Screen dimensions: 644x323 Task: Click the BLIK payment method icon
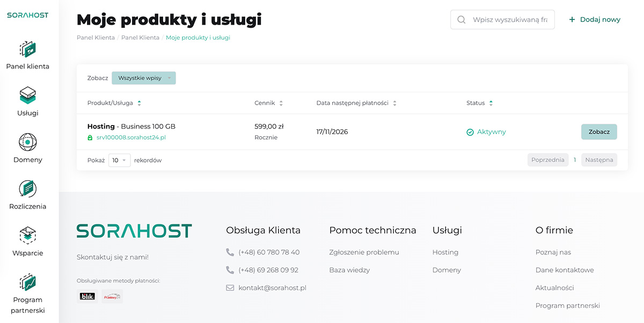87,296
